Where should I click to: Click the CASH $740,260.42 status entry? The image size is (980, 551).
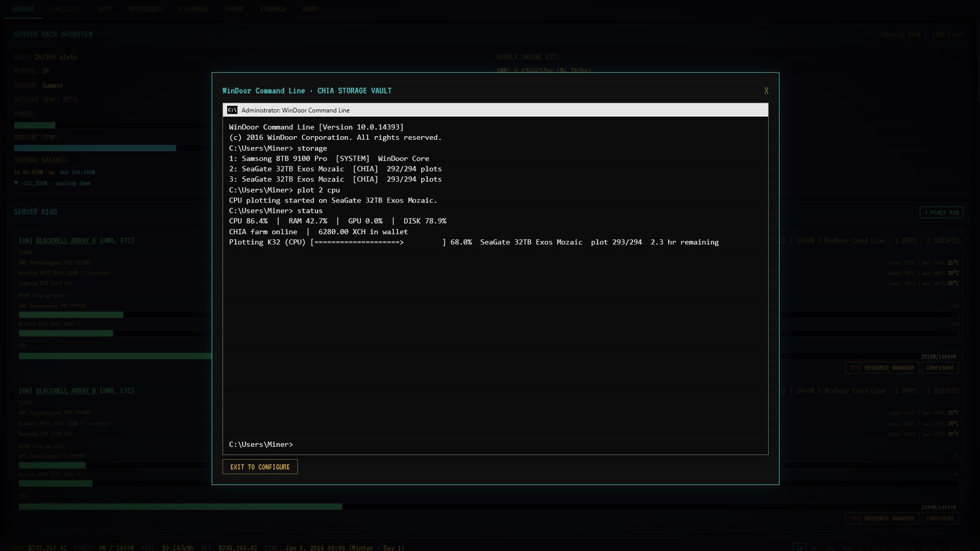pyautogui.click(x=37, y=548)
